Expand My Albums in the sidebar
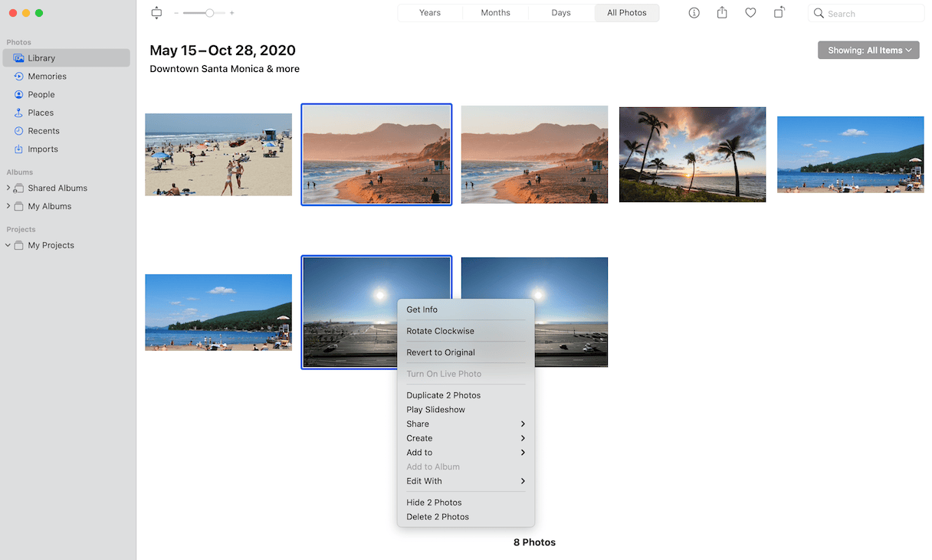The height and width of the screenshot is (560, 932). 9,206
